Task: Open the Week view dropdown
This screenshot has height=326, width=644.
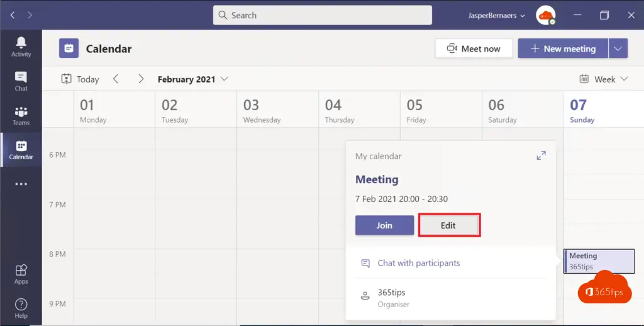Action: (604, 79)
